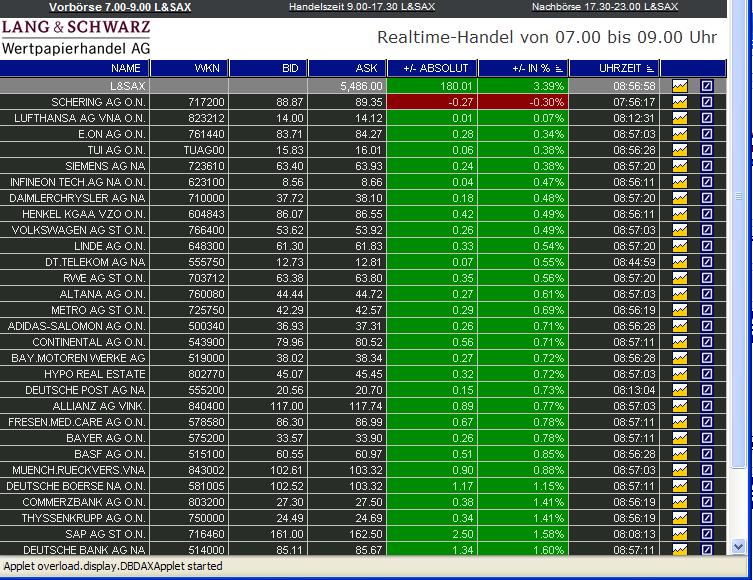Sort table by UHRZEIT column
The image size is (753, 580).
(x=614, y=68)
